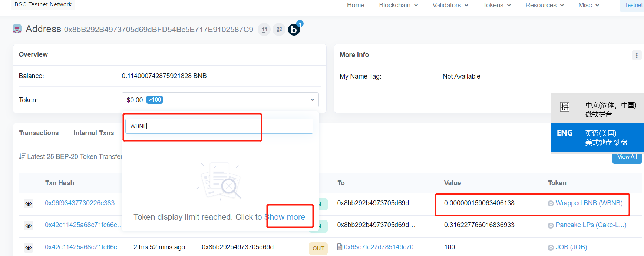Screen dimensions: 644x256
Task: Open the 0x42e11425a68c71fc66c hash in JOB row
Action: point(84,247)
